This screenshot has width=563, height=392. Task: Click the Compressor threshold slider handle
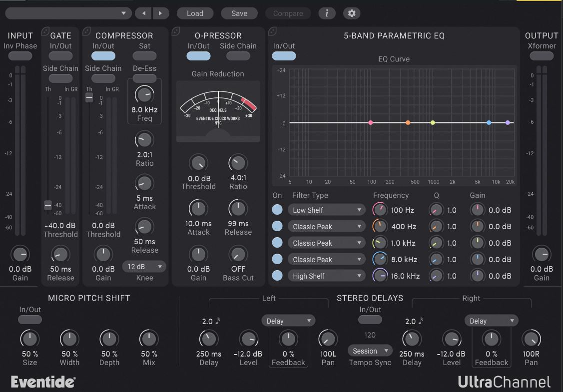coord(89,97)
